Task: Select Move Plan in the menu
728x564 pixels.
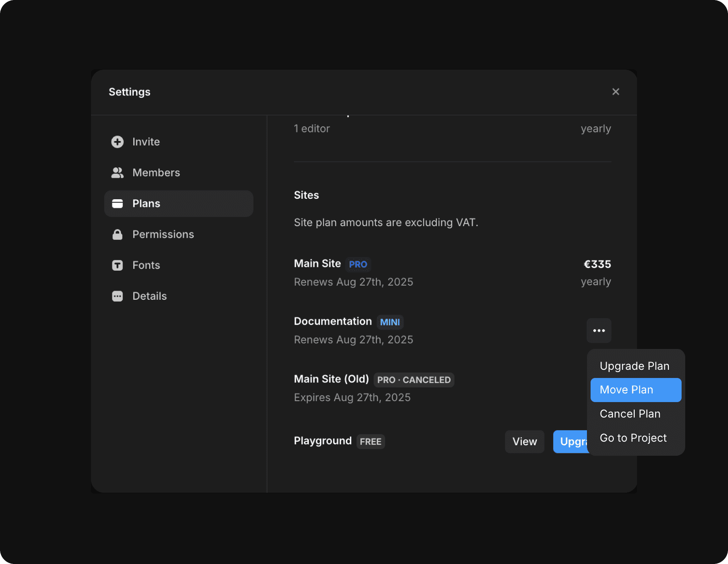Action: [635, 390]
